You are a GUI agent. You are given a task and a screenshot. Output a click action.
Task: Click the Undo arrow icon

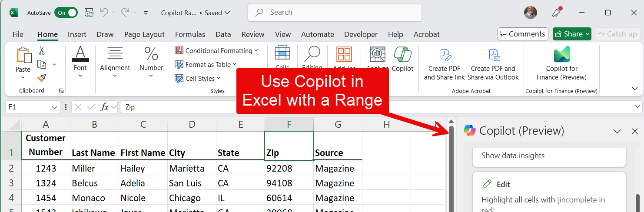[x=104, y=13]
